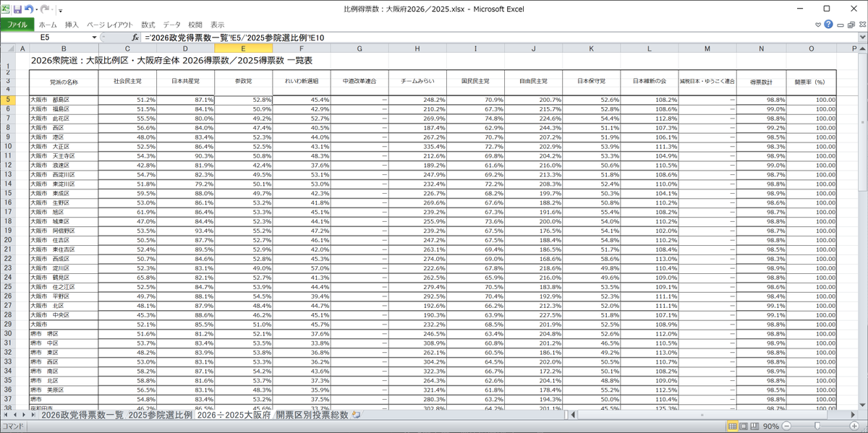The height and width of the screenshot is (433, 868).
Task: Undo the last action
Action: [28, 9]
